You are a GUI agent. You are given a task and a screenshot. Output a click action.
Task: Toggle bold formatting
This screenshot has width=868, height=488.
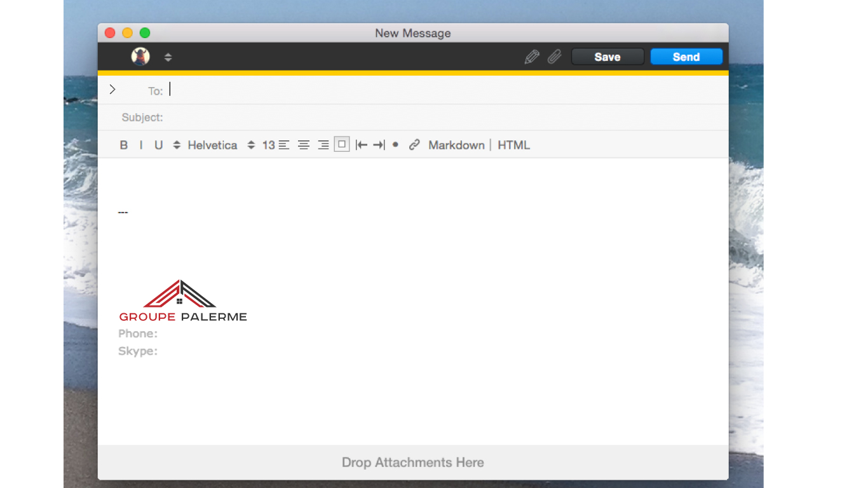click(x=124, y=145)
